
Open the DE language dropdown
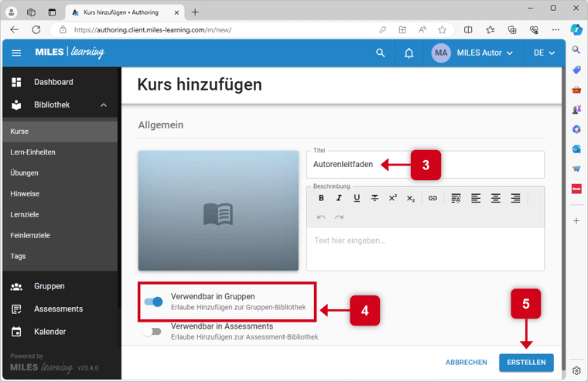click(x=544, y=53)
